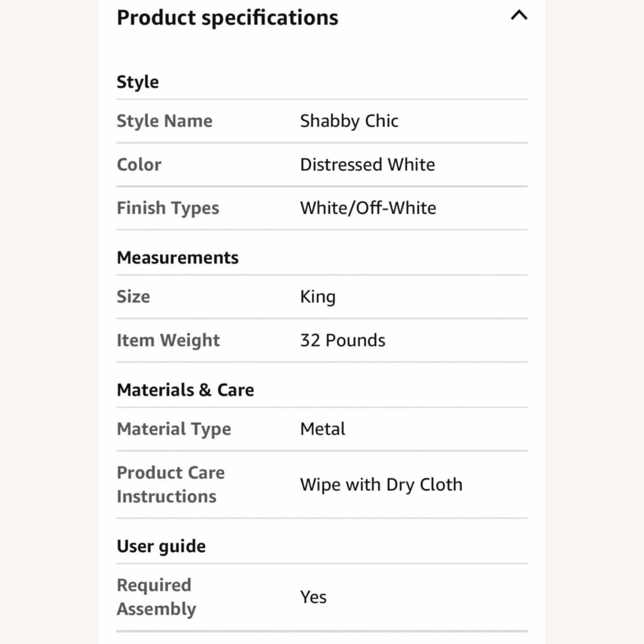Screen dimensions: 644x644
Task: Click the Shabby Chic value
Action: pyautogui.click(x=349, y=121)
